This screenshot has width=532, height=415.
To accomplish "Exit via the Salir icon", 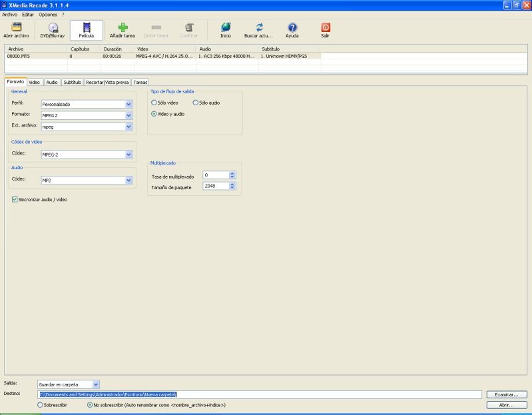I will [326, 30].
